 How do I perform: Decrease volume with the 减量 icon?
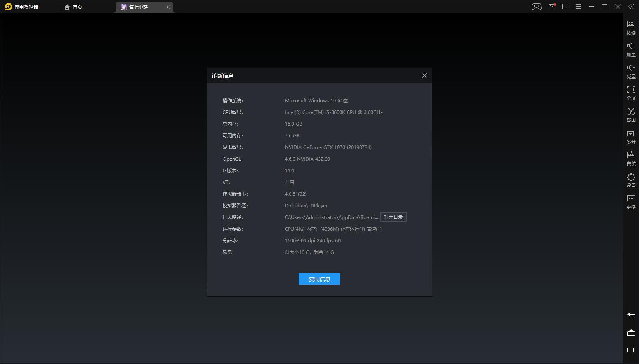[x=631, y=71]
